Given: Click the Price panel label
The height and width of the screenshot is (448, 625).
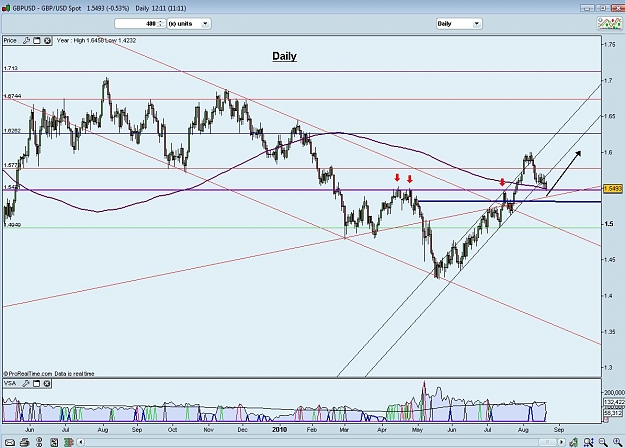Looking at the screenshot, I should pos(10,40).
